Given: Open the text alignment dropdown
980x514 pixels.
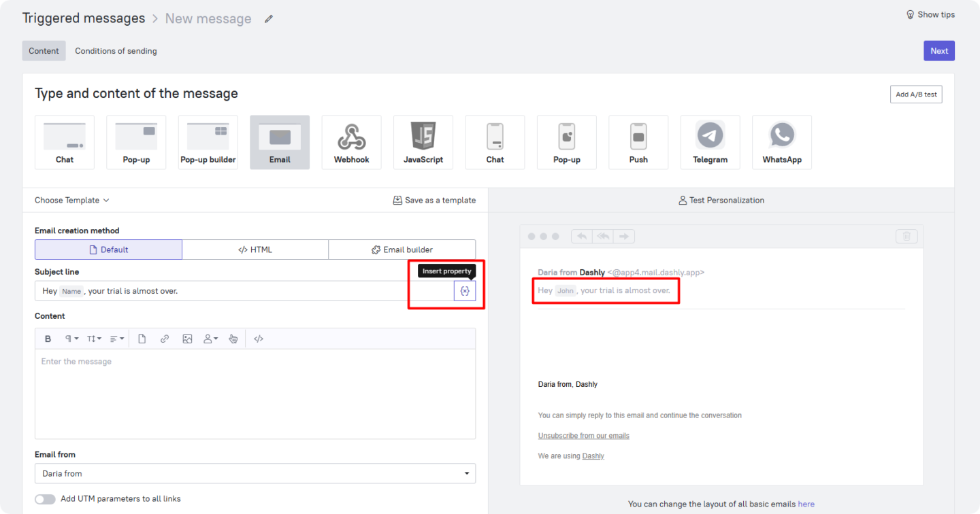Looking at the screenshot, I should (117, 339).
